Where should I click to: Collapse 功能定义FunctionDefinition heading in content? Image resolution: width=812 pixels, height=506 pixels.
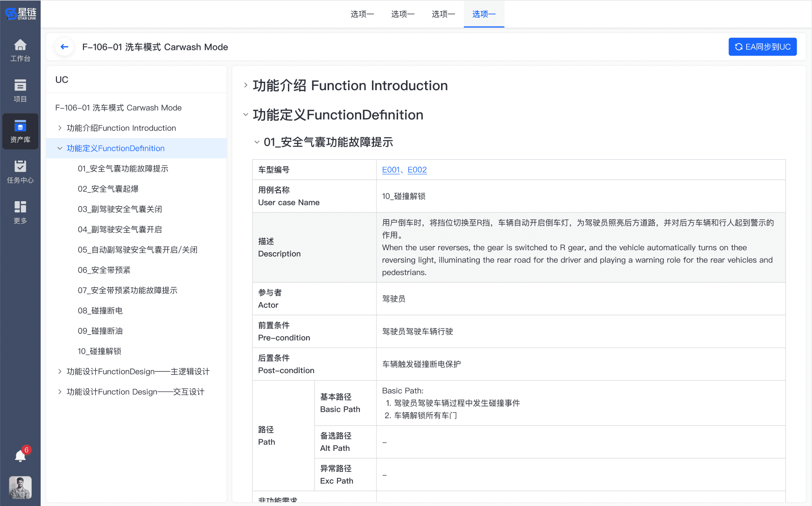click(x=245, y=115)
